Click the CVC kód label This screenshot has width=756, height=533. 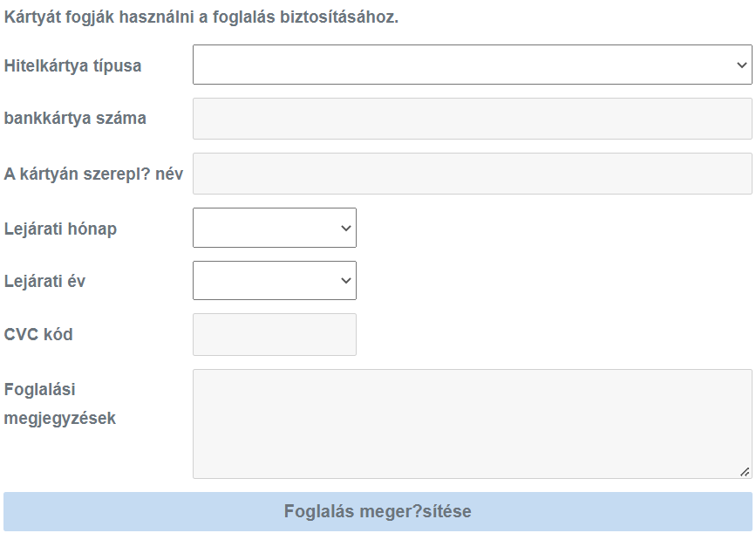pyautogui.click(x=38, y=334)
